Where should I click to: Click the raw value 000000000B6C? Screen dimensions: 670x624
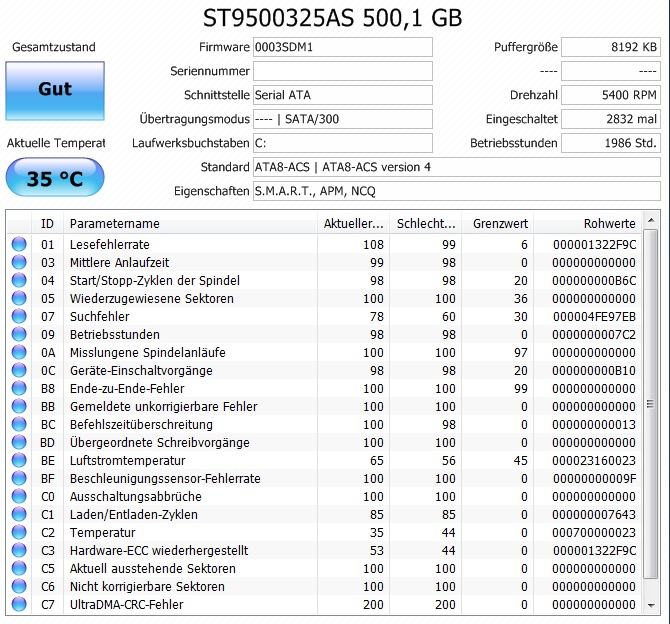point(594,280)
